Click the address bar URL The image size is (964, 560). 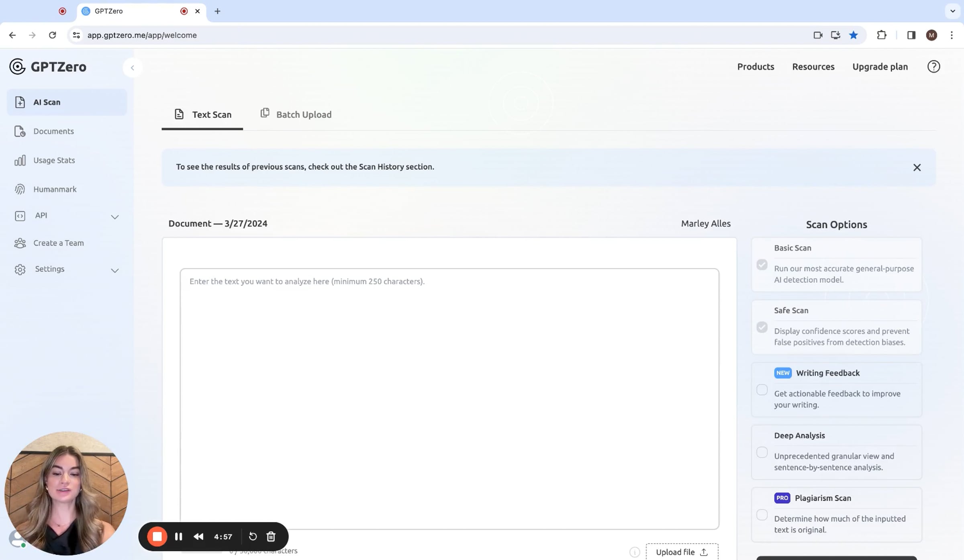coord(142,35)
